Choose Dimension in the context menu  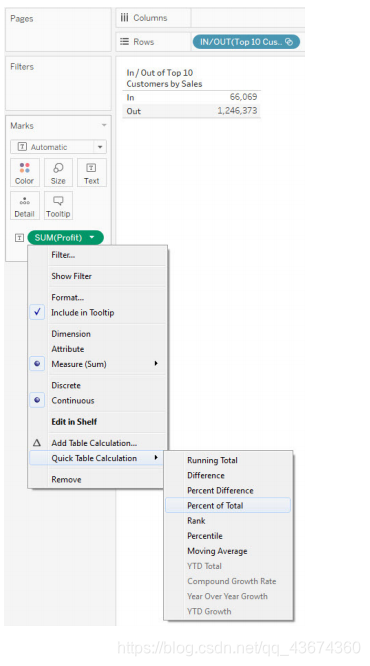(x=97, y=334)
